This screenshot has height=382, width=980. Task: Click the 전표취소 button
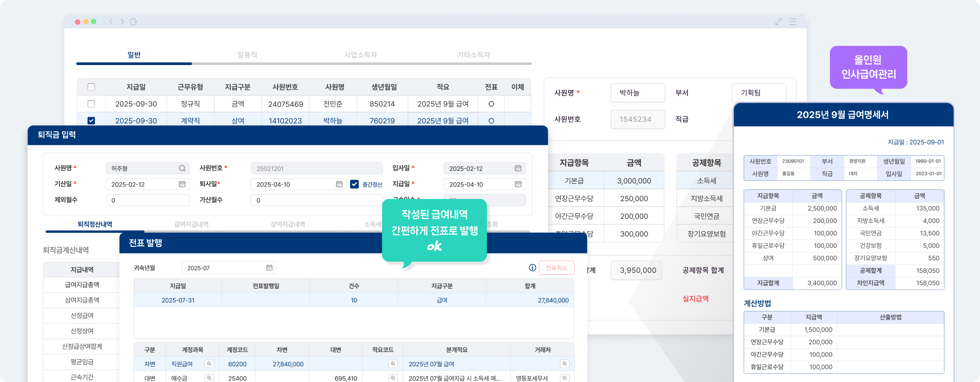tap(557, 268)
